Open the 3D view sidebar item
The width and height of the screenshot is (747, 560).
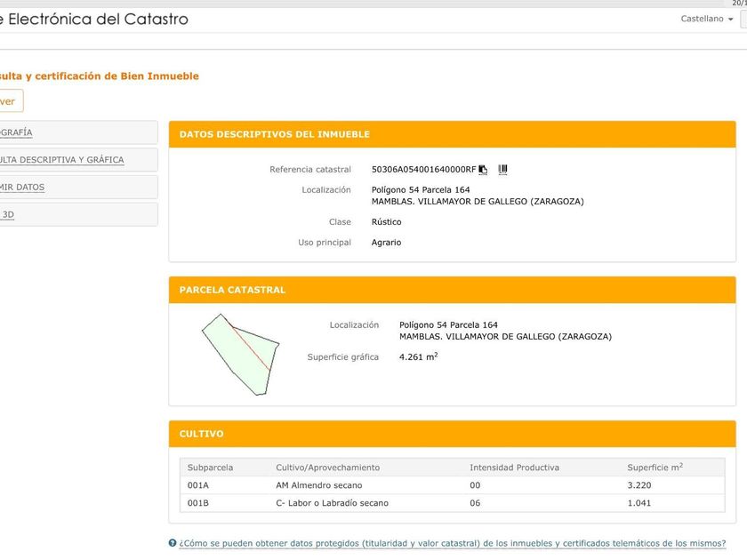point(8,214)
